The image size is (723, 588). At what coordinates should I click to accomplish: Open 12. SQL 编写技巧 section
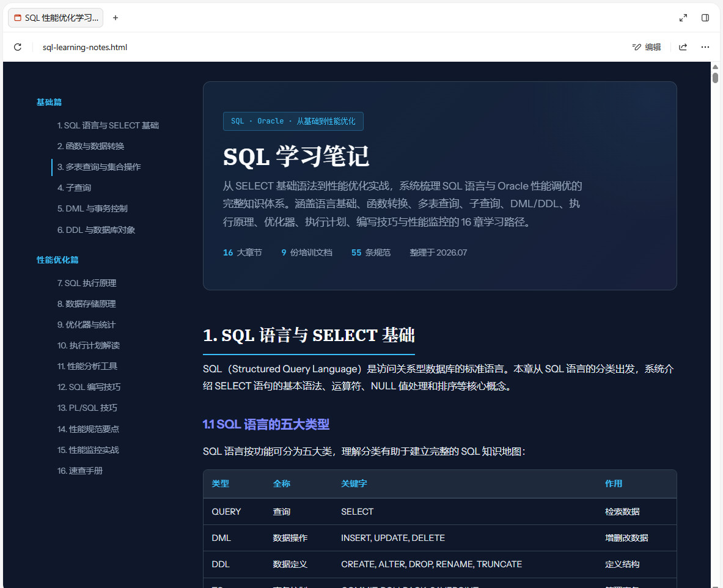[89, 387]
